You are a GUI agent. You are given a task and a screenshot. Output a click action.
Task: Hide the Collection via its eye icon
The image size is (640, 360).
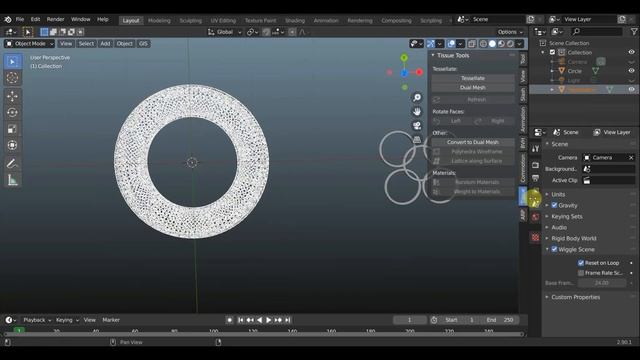[x=631, y=52]
